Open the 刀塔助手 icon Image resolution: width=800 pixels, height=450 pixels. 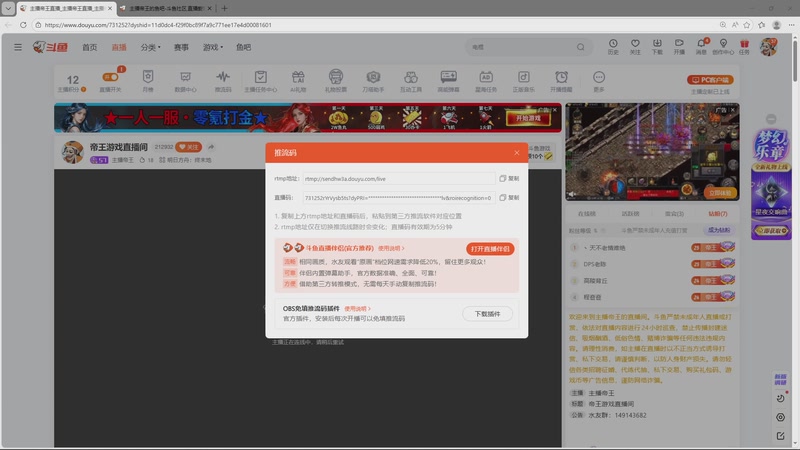(373, 81)
